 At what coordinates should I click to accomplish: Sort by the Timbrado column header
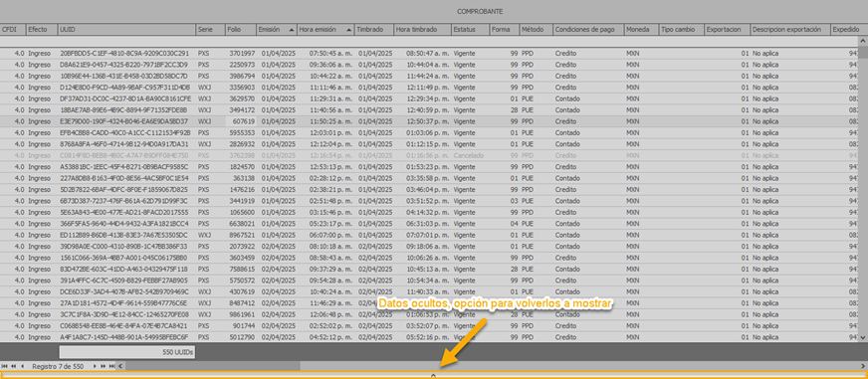[x=373, y=29]
